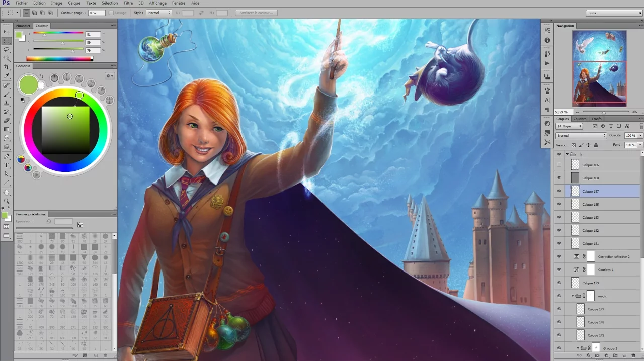Open the Luma workspace dropdown
This screenshot has width=644, height=362.
(x=614, y=13)
